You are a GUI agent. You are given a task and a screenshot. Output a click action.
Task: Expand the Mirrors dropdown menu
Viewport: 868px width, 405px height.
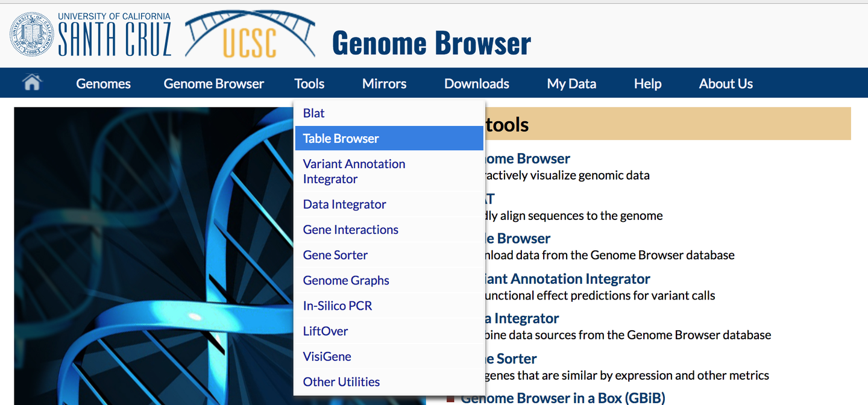384,84
